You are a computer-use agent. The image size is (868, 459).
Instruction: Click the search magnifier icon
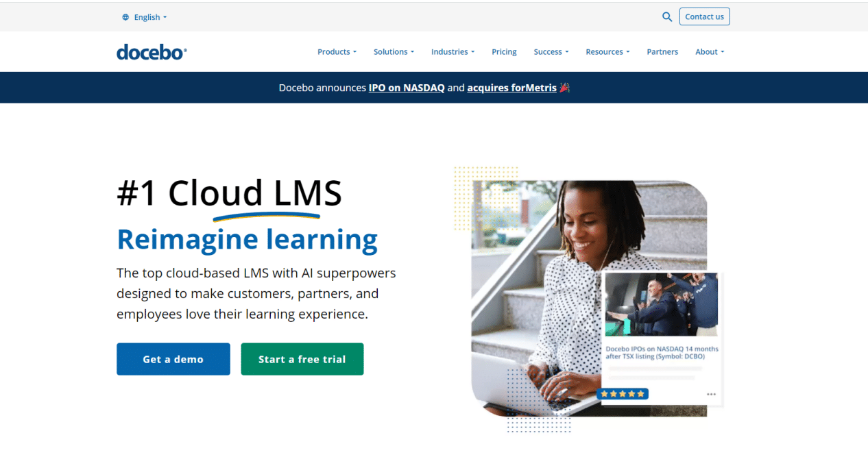(667, 17)
